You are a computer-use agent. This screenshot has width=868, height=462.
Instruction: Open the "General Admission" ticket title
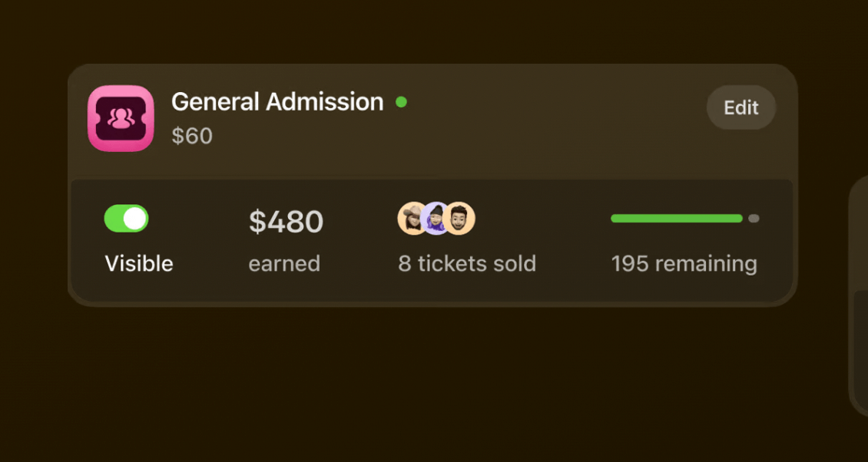tap(277, 102)
